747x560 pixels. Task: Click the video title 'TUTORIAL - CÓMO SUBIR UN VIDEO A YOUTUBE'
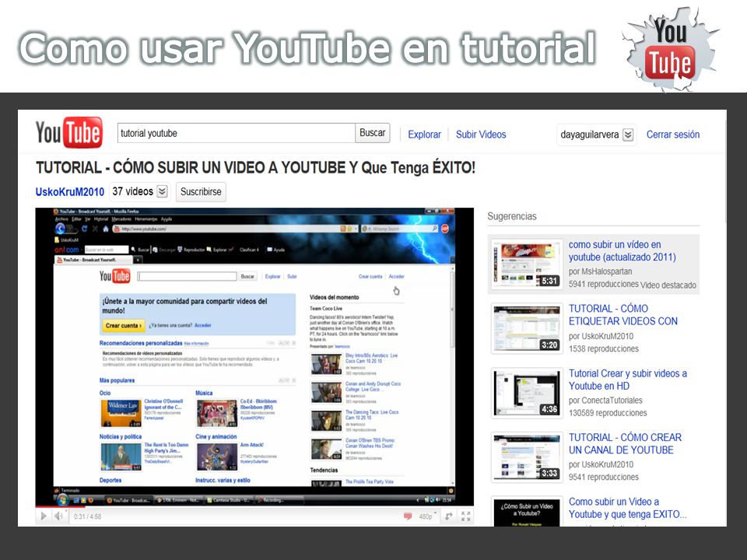click(x=256, y=168)
